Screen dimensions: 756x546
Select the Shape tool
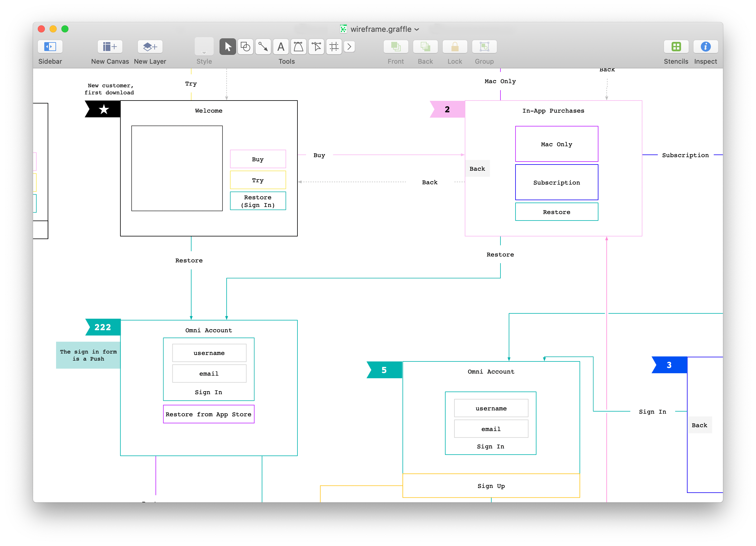pos(245,47)
